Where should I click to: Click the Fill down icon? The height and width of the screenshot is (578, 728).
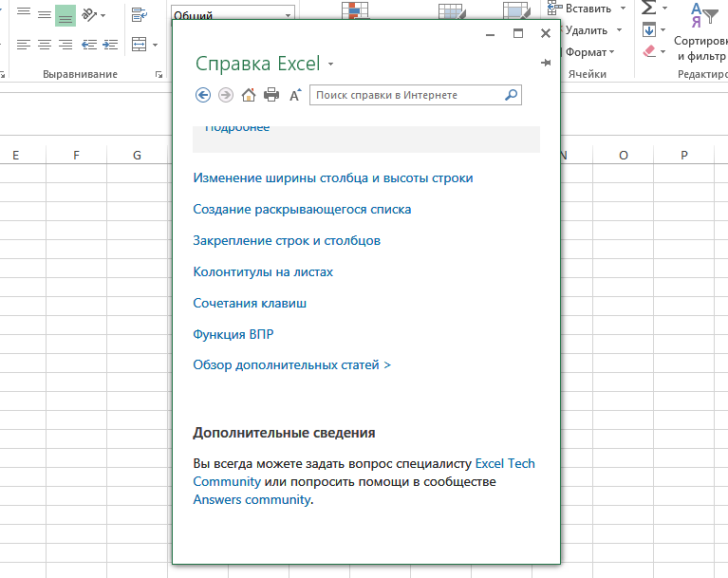pyautogui.click(x=649, y=30)
